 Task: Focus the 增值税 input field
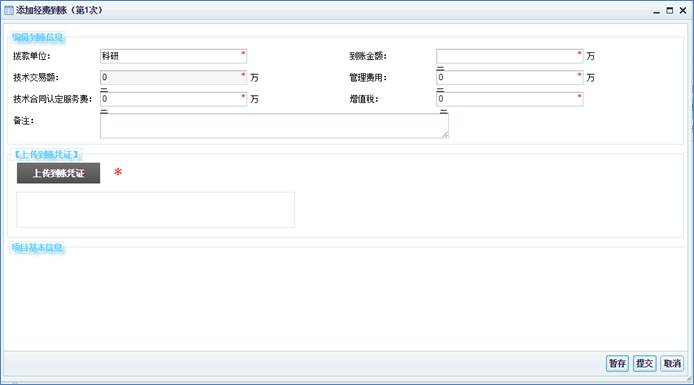[x=509, y=99]
